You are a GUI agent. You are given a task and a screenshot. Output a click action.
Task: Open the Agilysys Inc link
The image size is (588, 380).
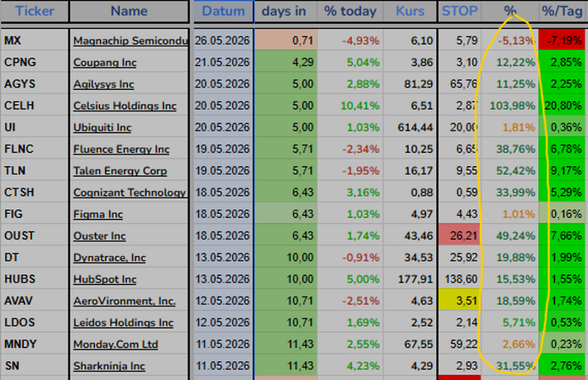pos(103,84)
